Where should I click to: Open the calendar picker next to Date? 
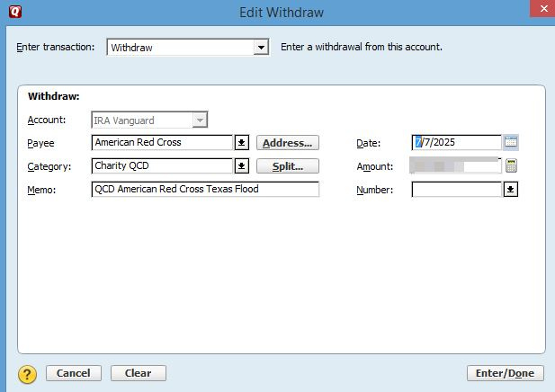[511, 142]
